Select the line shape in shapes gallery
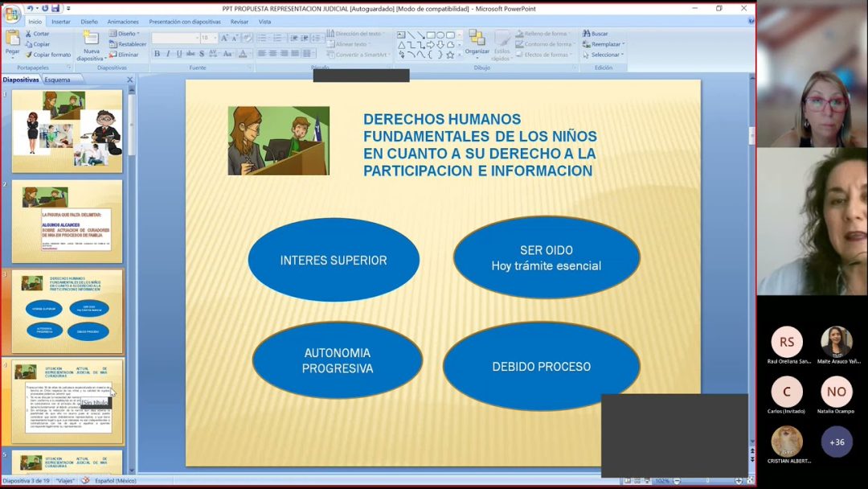868x489 pixels. click(x=411, y=35)
